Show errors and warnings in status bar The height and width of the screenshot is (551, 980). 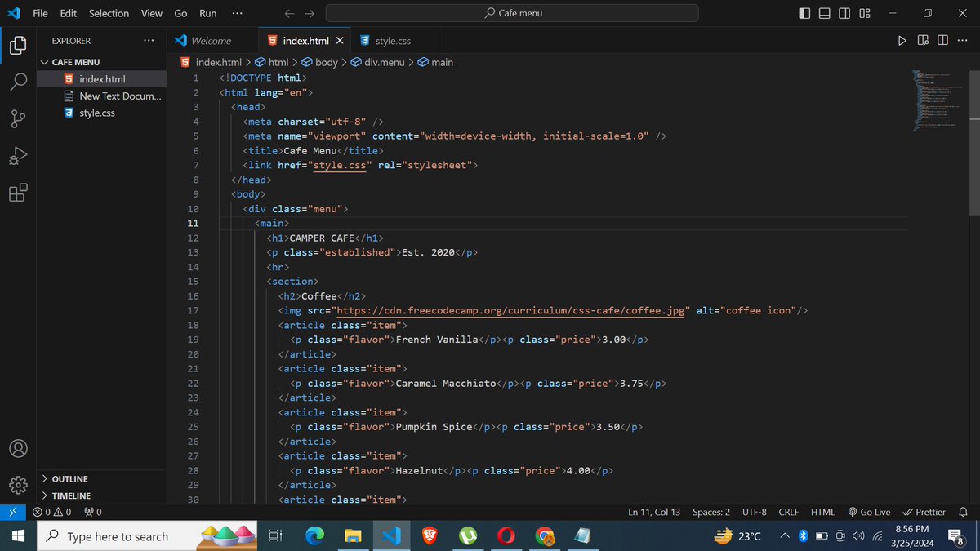(51, 512)
